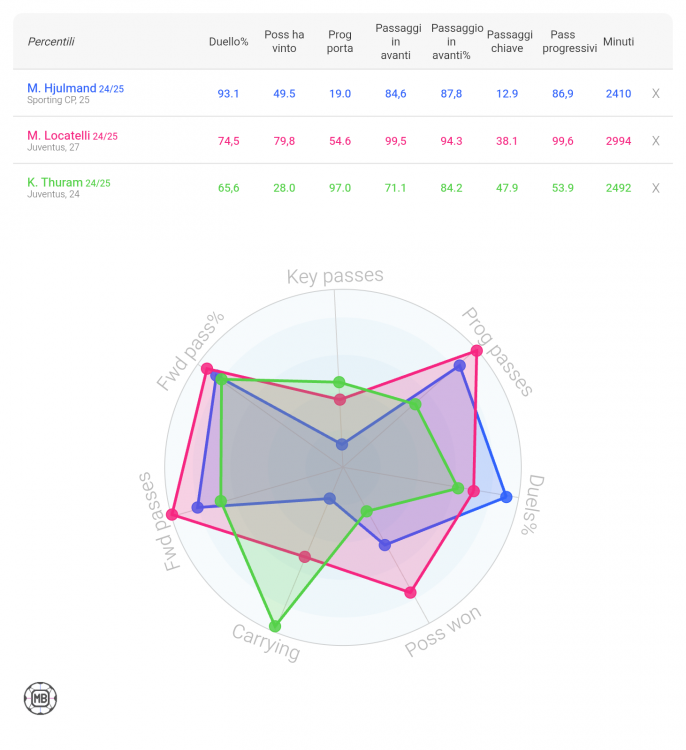Viewport: 686px width, 750px height.
Task: Click the MB football logo icon
Action: pos(41,698)
